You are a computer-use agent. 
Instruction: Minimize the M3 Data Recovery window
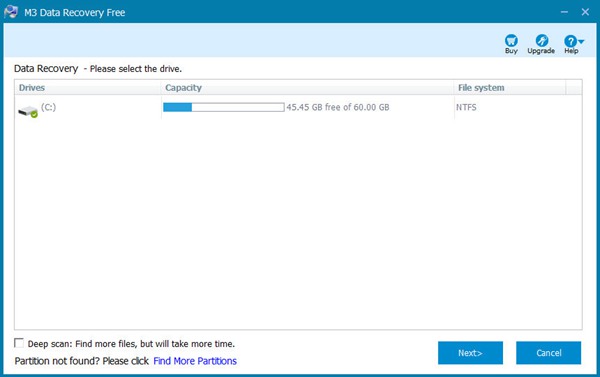[564, 12]
